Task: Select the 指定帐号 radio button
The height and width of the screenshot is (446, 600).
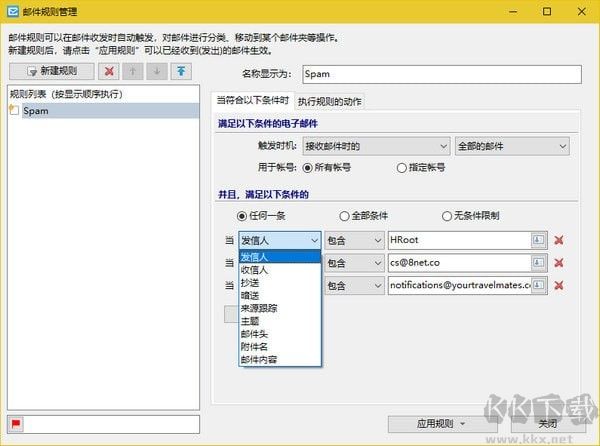Action: click(401, 168)
